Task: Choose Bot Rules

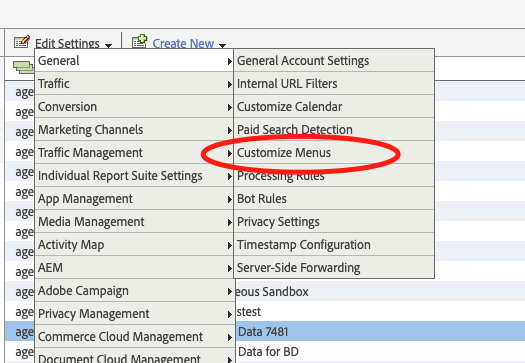Action: point(334,199)
